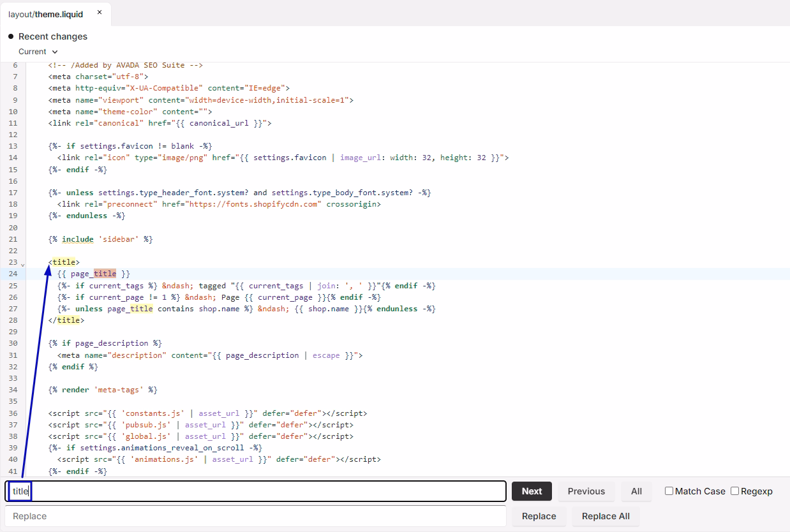Click the "render 'meta-tags'" line
The image size is (790, 532).
tap(103, 390)
